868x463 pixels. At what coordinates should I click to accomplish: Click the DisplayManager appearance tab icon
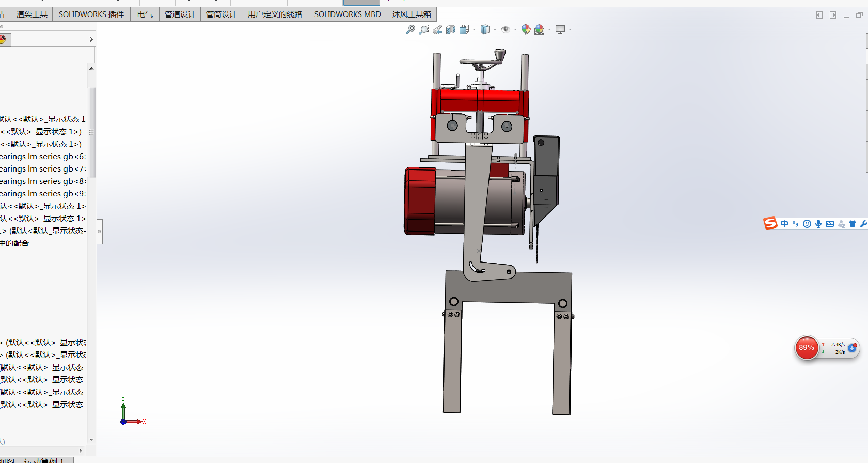pyautogui.click(x=3, y=39)
